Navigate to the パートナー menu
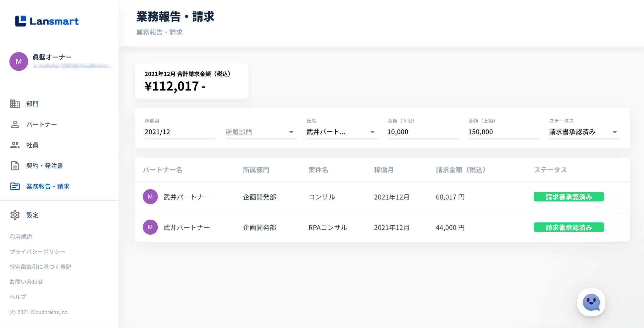This screenshot has width=644, height=328. (x=42, y=124)
